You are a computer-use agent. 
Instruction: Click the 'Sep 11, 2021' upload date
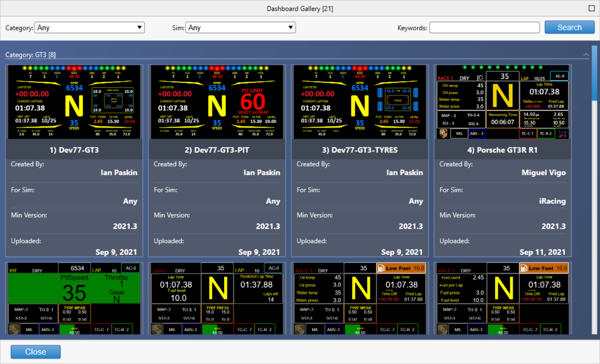pyautogui.click(x=542, y=252)
